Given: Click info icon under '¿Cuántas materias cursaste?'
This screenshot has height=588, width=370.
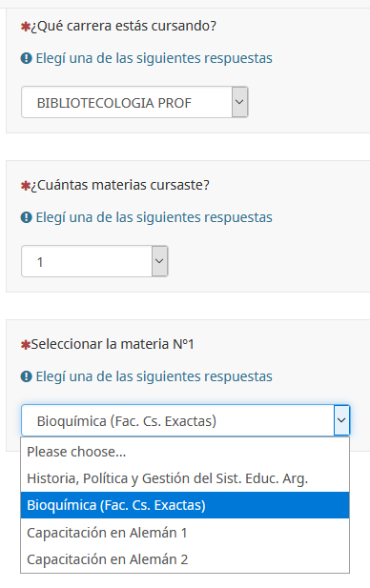Looking at the screenshot, I should [26, 217].
